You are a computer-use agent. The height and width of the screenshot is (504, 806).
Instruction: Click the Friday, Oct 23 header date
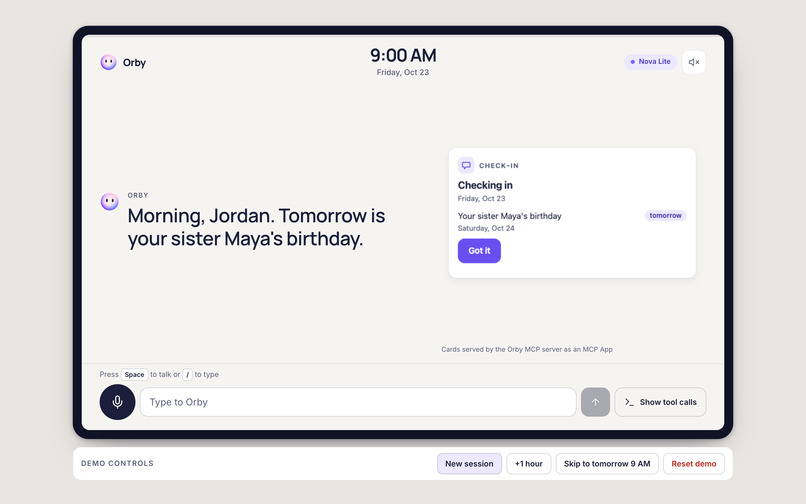pos(402,73)
